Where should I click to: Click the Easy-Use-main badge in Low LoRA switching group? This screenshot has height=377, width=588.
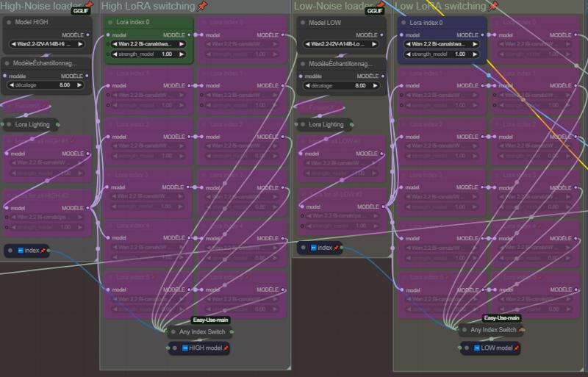[x=501, y=318]
